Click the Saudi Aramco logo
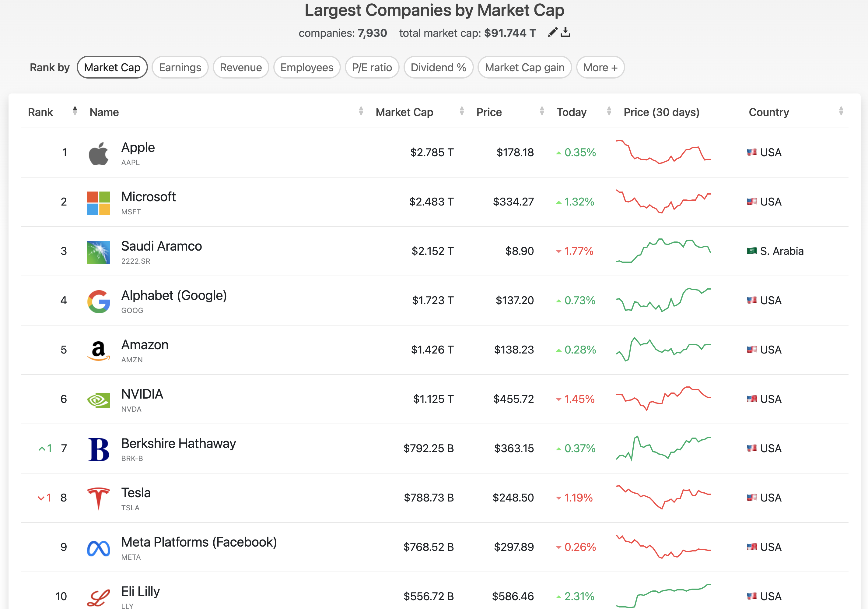The width and height of the screenshot is (868, 609). pos(98,252)
